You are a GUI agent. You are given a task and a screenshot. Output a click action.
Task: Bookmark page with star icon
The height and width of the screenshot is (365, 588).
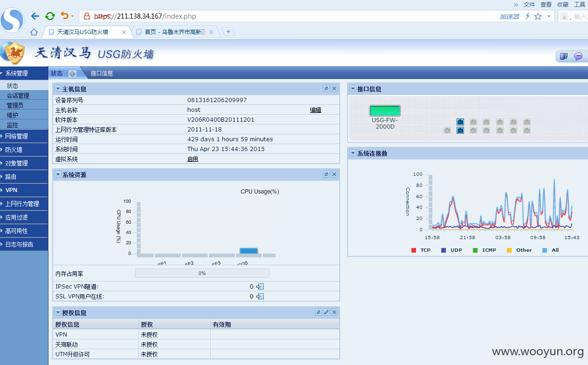(x=538, y=16)
